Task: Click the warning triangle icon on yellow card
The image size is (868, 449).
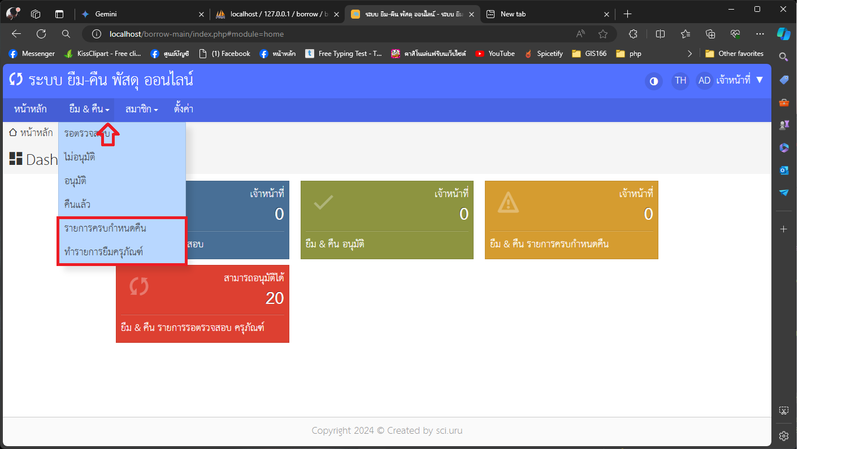Action: pos(508,202)
